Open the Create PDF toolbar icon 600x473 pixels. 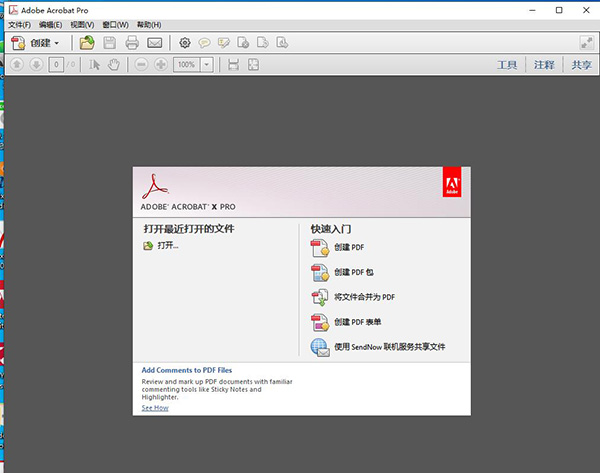[x=18, y=43]
